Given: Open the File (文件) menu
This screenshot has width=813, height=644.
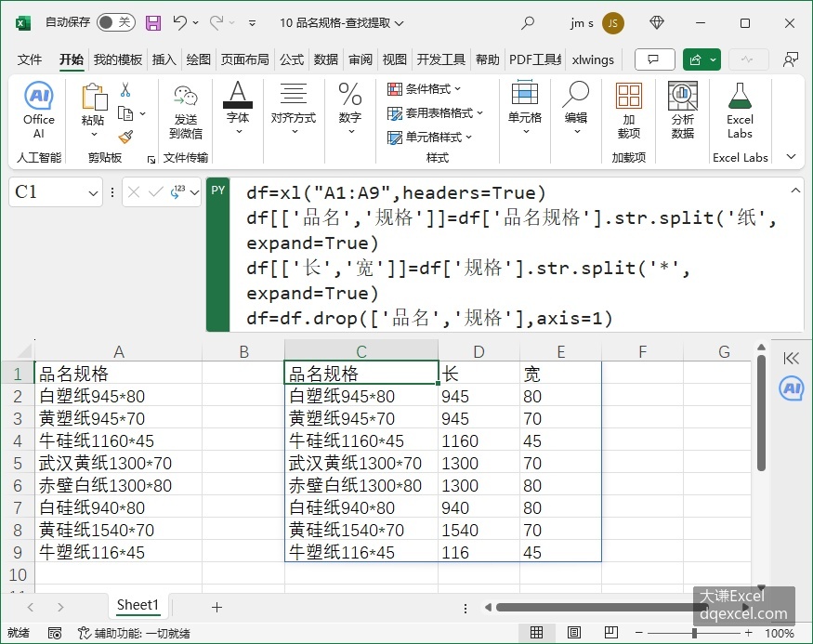Looking at the screenshot, I should (30, 59).
